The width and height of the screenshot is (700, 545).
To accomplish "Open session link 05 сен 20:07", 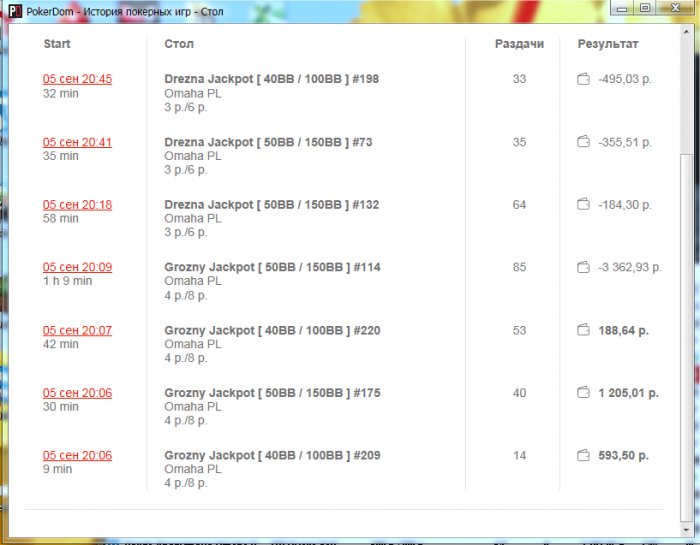I will coord(77,330).
